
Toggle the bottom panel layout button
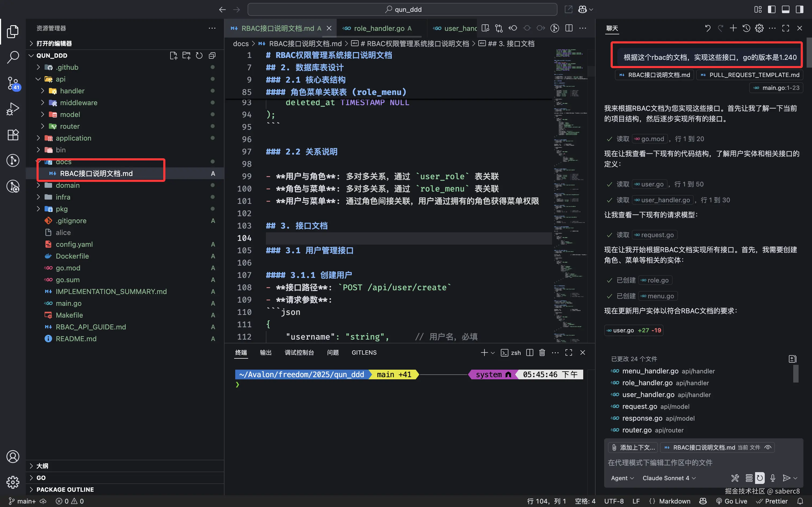pos(785,9)
